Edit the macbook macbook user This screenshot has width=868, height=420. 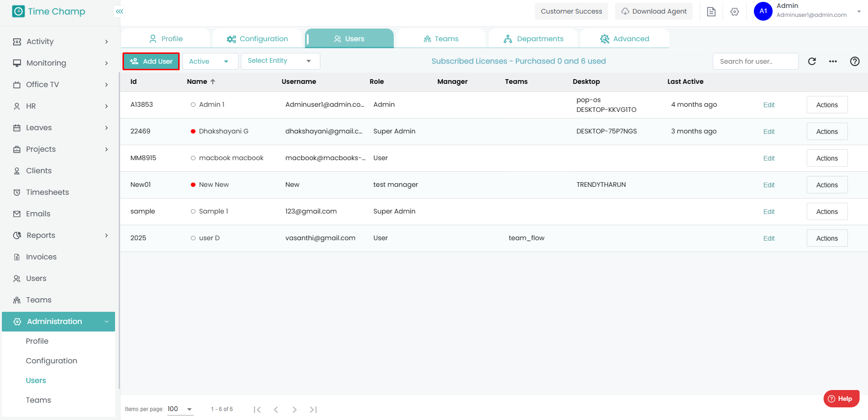point(769,158)
